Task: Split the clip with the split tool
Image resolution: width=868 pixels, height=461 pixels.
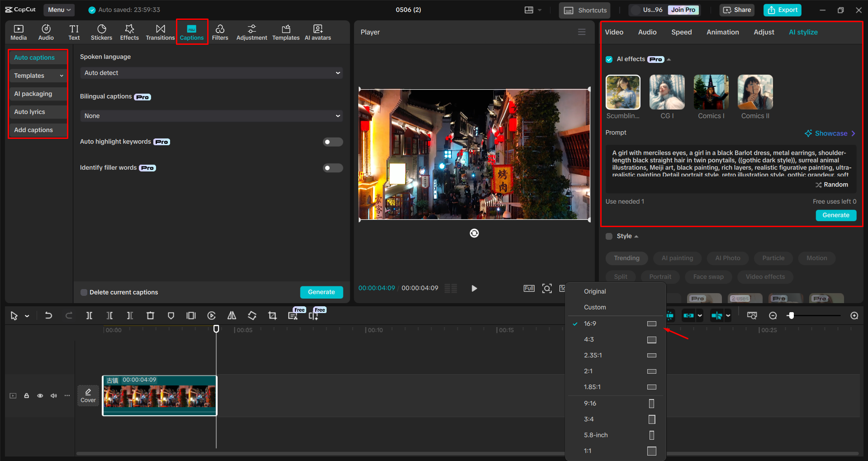Action: point(89,315)
